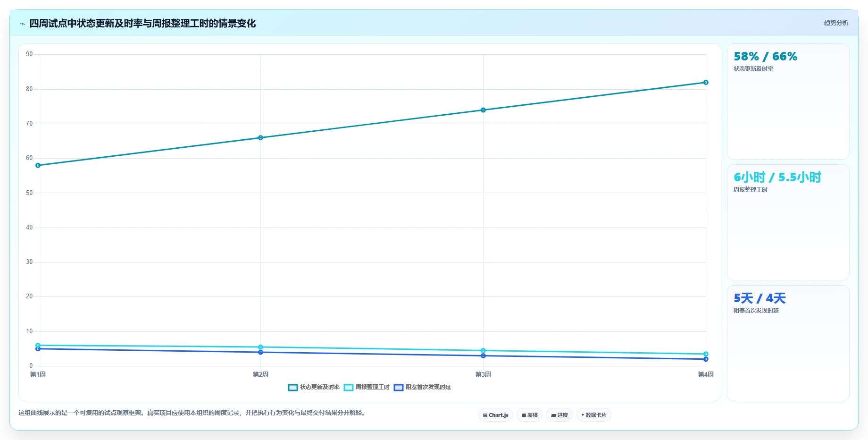
Task: Click the cyan 周报整理工时 point at 第2周
Action: 260,347
